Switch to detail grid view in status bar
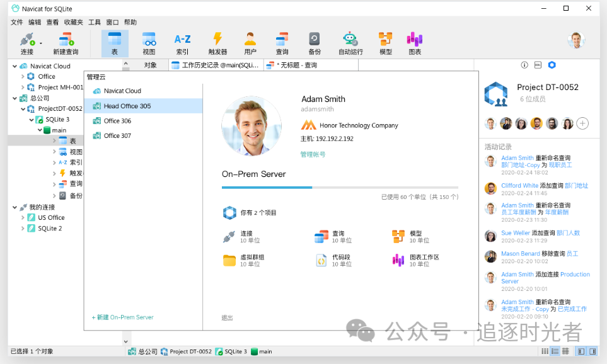 pyautogui.click(x=565, y=351)
